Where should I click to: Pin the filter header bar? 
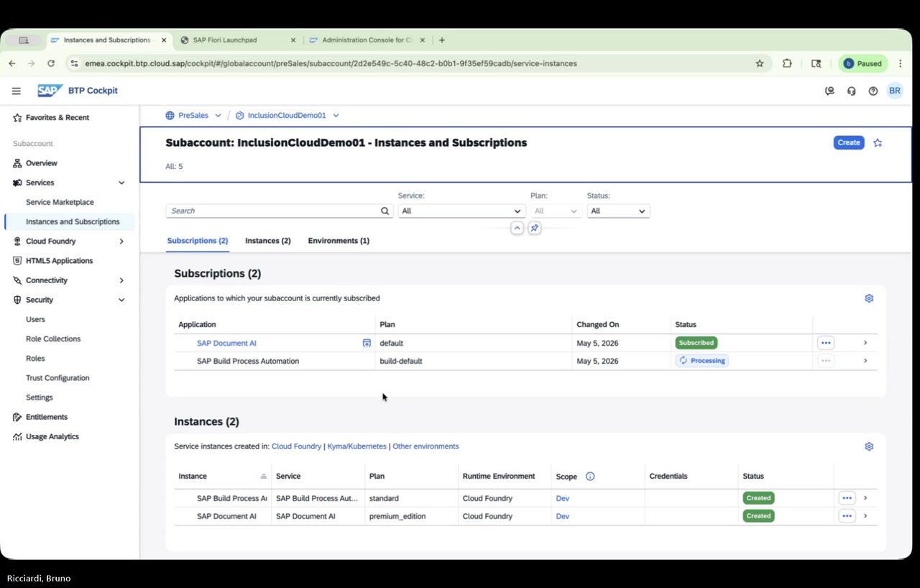tap(535, 228)
